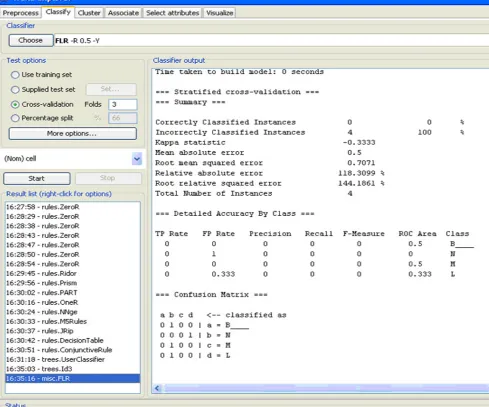
Task: Click the Stop button
Action: coord(108,178)
